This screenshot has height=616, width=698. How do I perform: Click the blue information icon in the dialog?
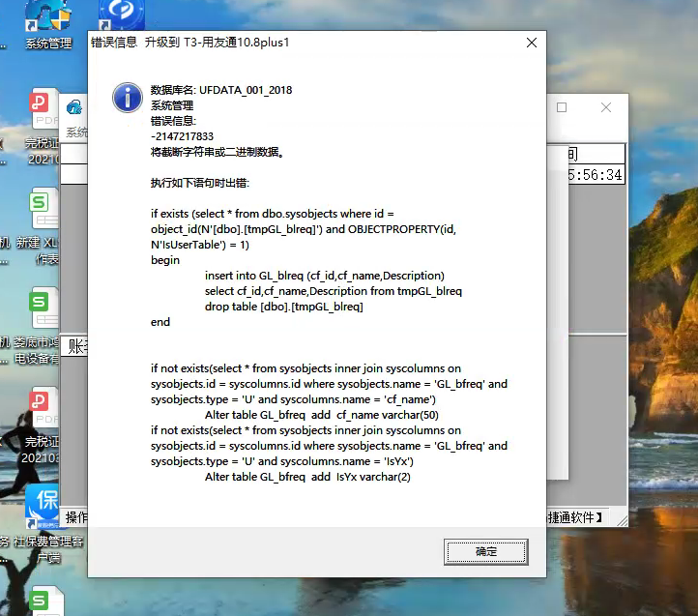pos(128,98)
